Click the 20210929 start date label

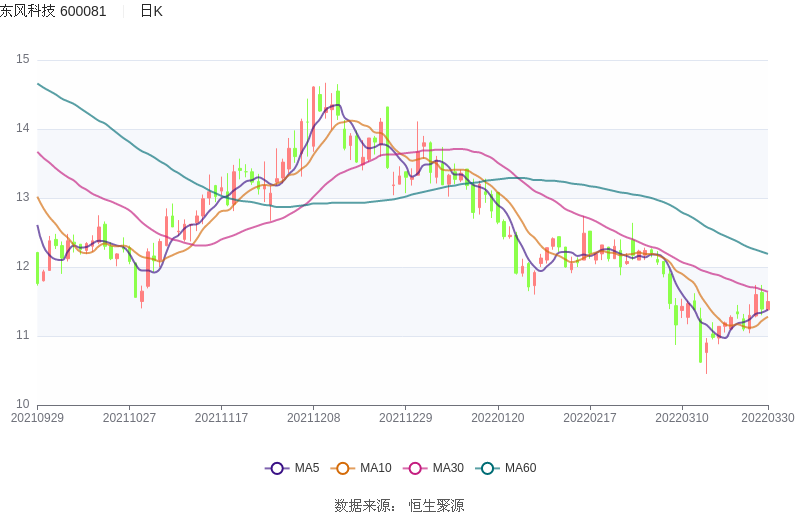pyautogui.click(x=37, y=418)
